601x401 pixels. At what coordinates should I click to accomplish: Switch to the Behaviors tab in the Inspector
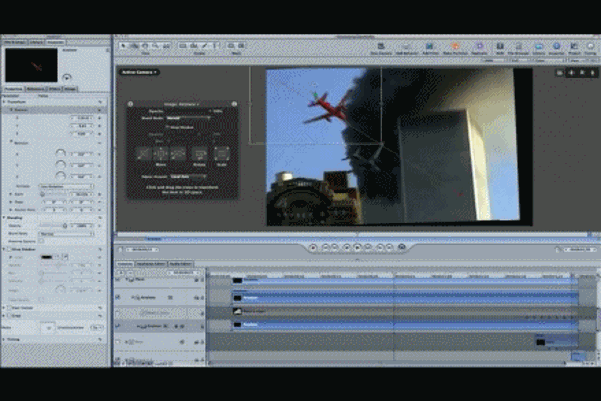point(36,89)
